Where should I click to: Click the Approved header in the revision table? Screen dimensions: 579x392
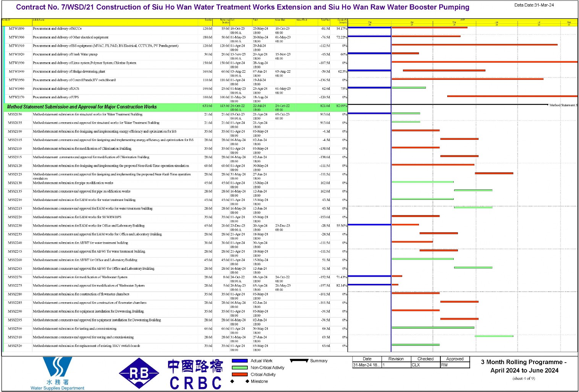coord(455,359)
